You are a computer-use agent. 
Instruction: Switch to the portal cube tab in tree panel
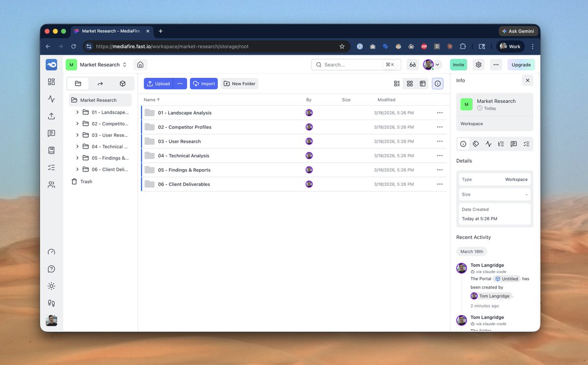coord(122,84)
